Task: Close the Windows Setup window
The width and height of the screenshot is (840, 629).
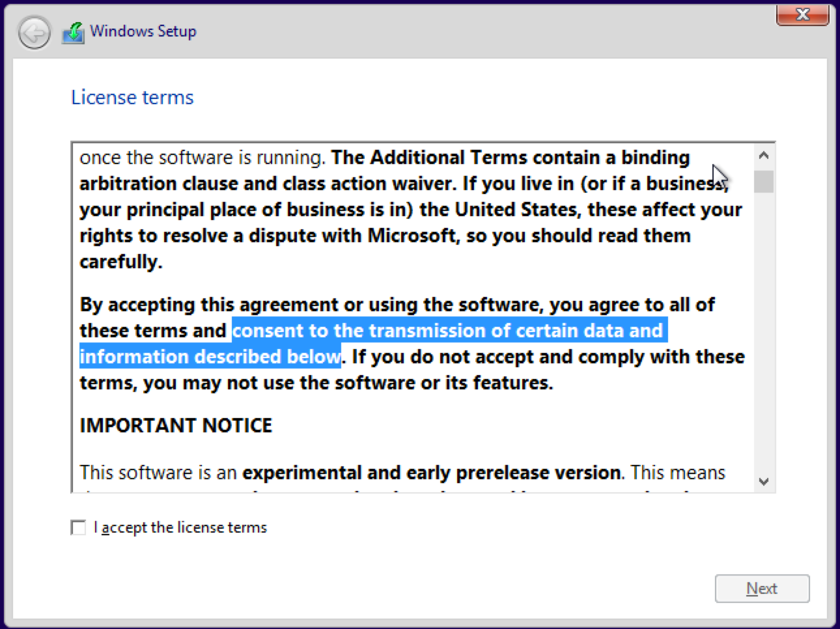Action: coord(802,14)
